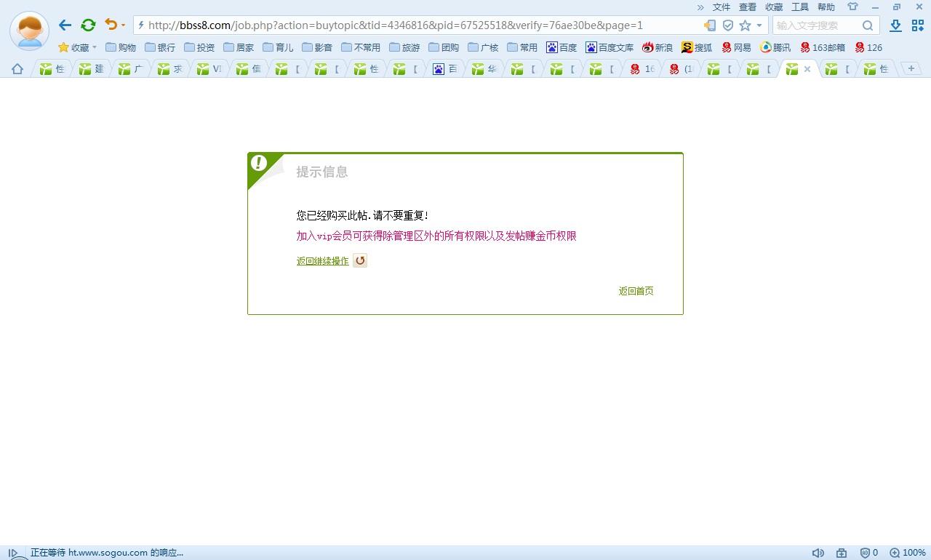Open a new tab with the plus button
This screenshot has width=931, height=560.
pos(911,68)
